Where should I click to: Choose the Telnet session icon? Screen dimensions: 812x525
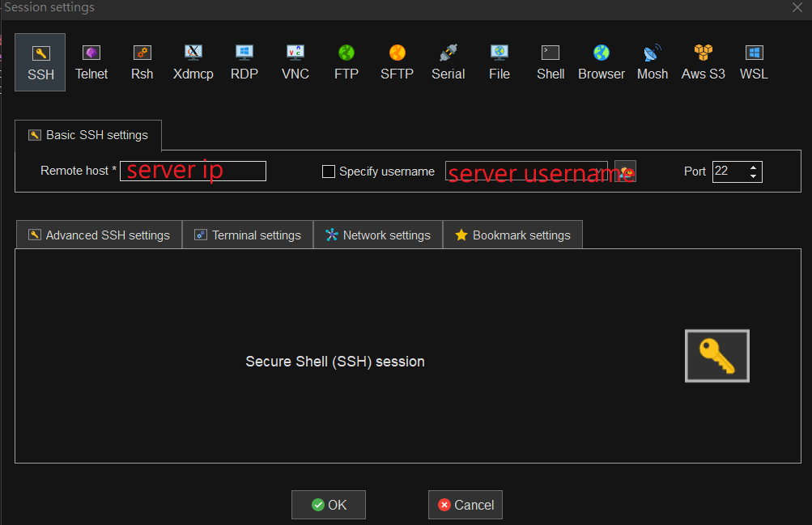click(91, 61)
